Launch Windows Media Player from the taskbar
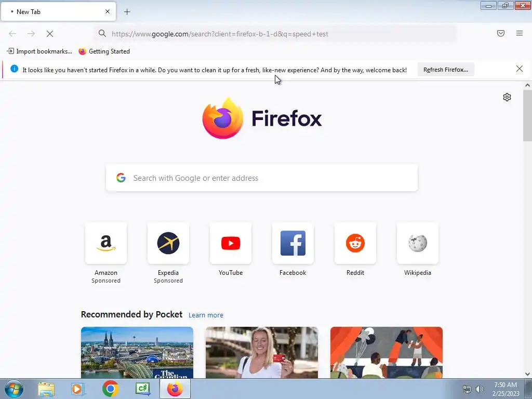Screen dimensions: 532x399 (78, 389)
